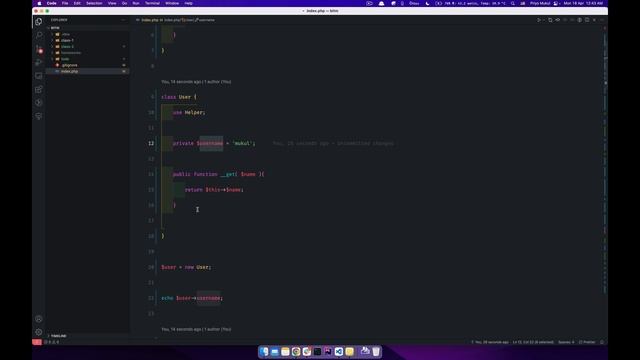Open Trash from the Dock
The width and height of the screenshot is (640, 360).
point(376,351)
